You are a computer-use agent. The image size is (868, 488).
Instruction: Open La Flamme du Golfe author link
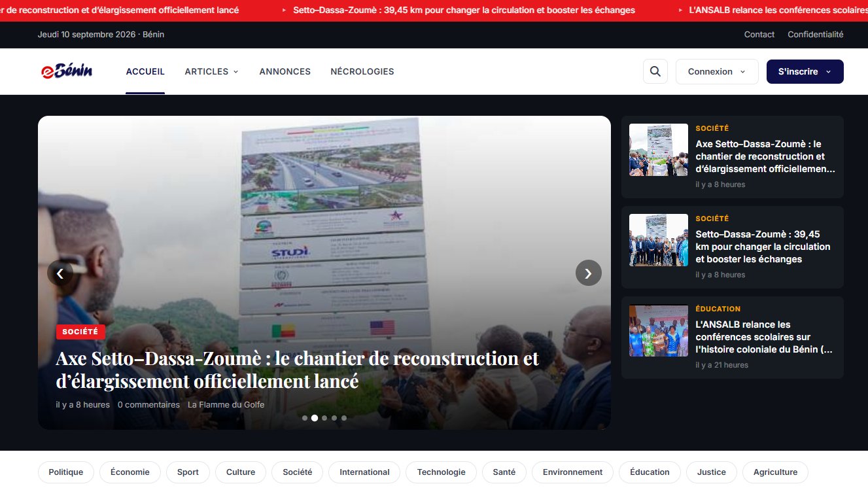[x=226, y=405]
